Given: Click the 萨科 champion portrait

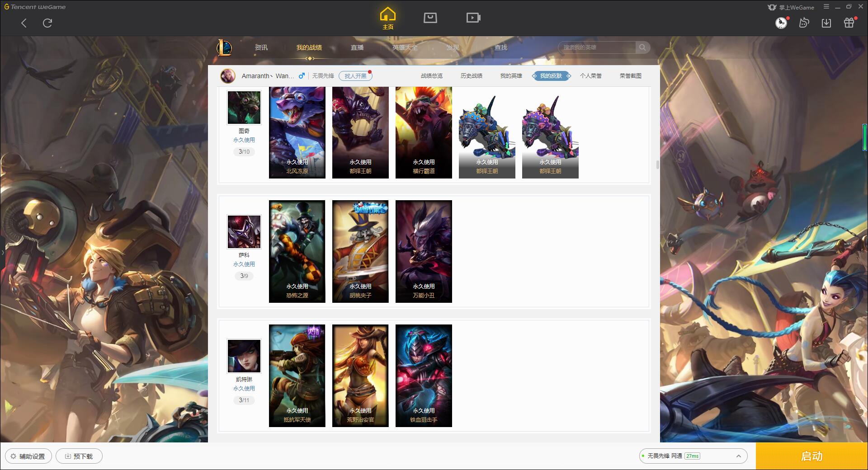Looking at the screenshot, I should [244, 232].
